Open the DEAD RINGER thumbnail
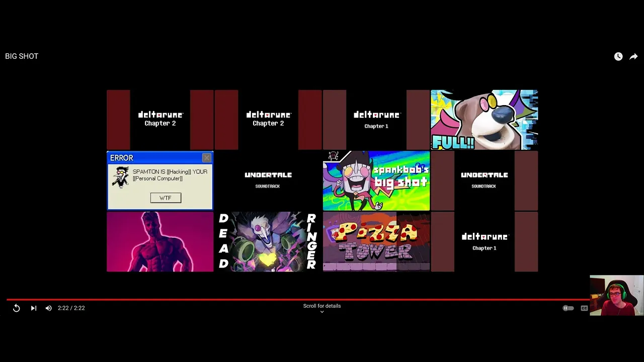 [268, 242]
